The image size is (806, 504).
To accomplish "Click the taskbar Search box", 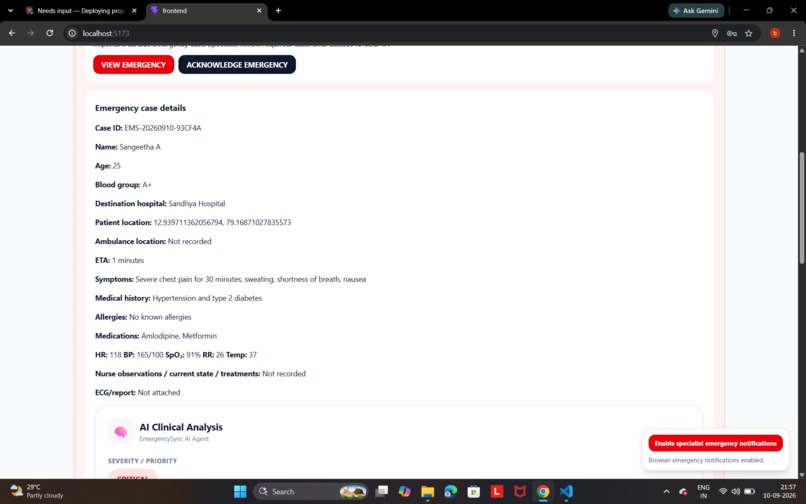I will point(310,492).
